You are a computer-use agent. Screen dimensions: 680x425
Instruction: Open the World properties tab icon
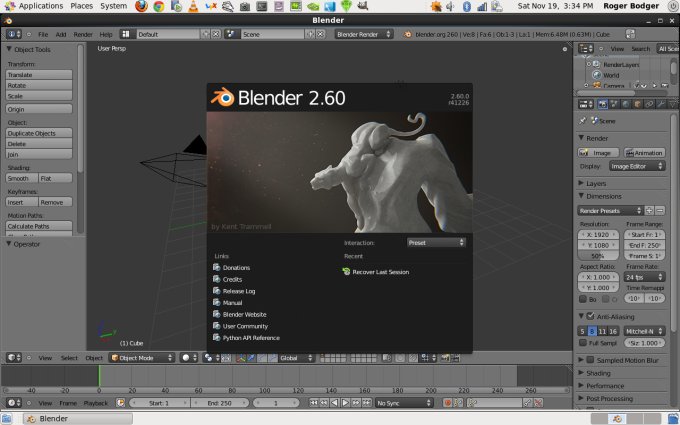pyautogui.click(x=625, y=103)
